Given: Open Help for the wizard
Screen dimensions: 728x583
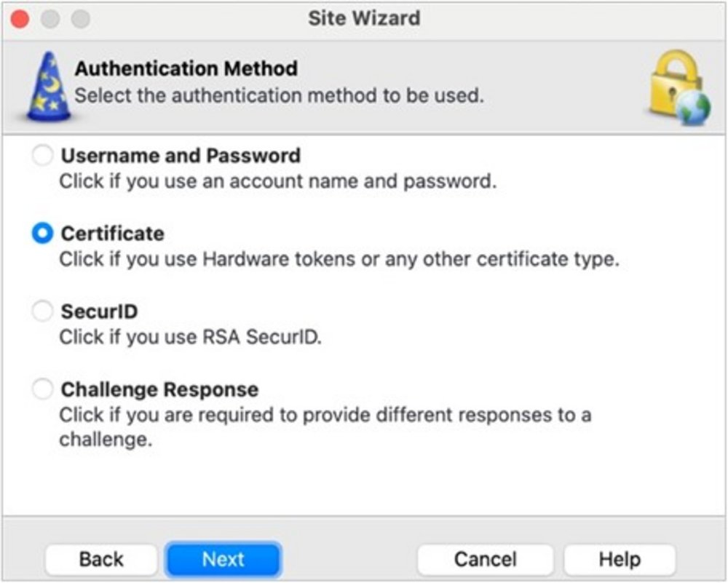Looking at the screenshot, I should coord(619,559).
